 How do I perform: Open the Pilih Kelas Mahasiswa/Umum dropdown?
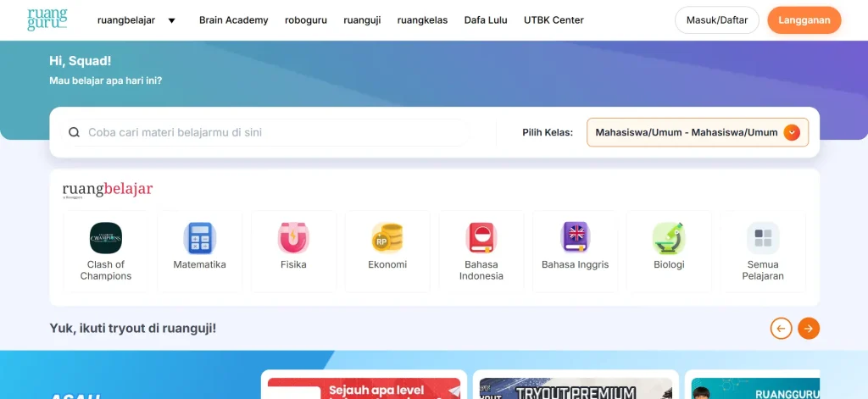tap(686, 132)
